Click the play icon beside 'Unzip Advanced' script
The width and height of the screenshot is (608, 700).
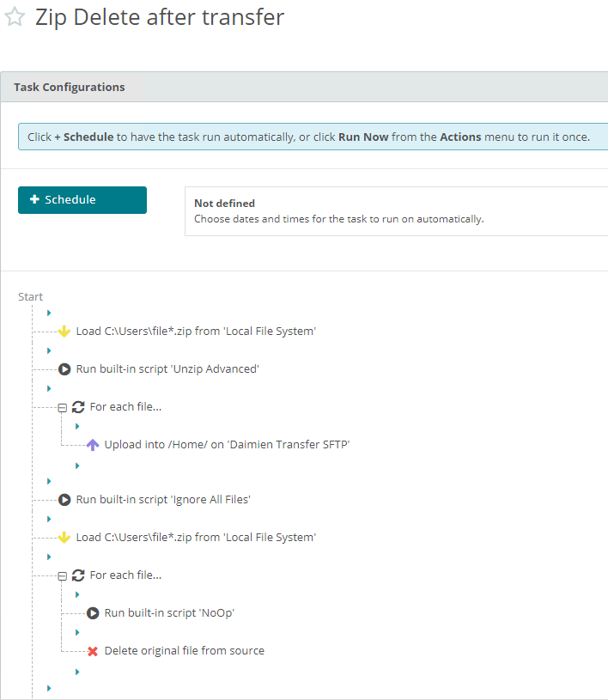[x=64, y=369]
